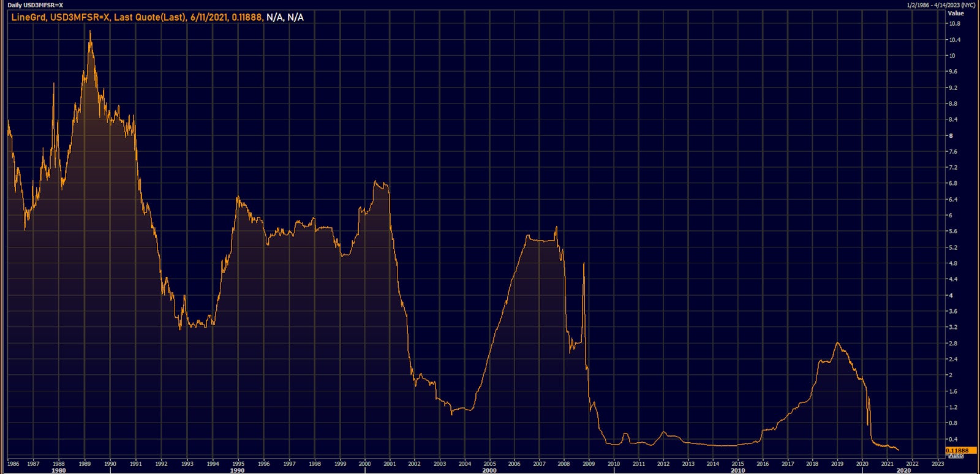Click the 1986 year label on time axis
This screenshot has width=980, height=474.
point(13,464)
